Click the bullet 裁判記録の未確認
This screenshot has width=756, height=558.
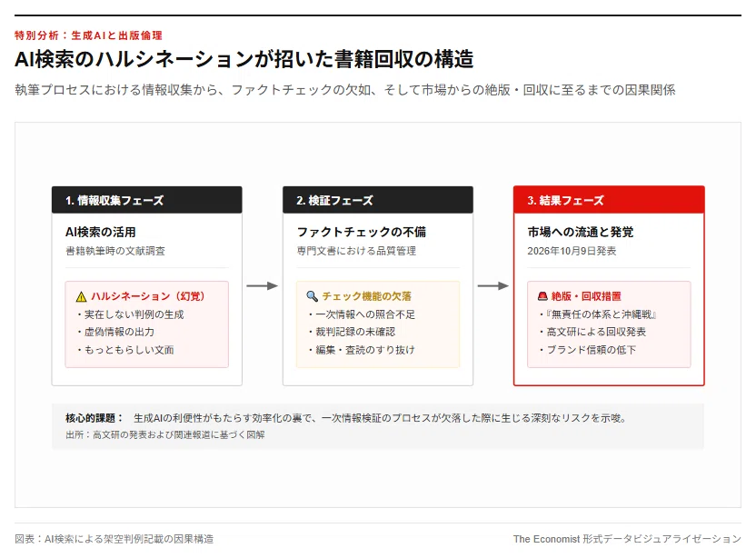(x=352, y=332)
